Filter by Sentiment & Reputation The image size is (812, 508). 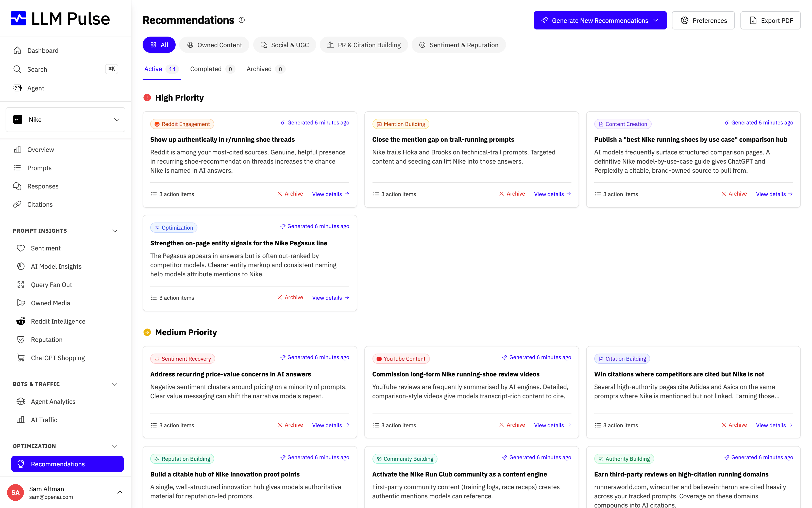459,45
